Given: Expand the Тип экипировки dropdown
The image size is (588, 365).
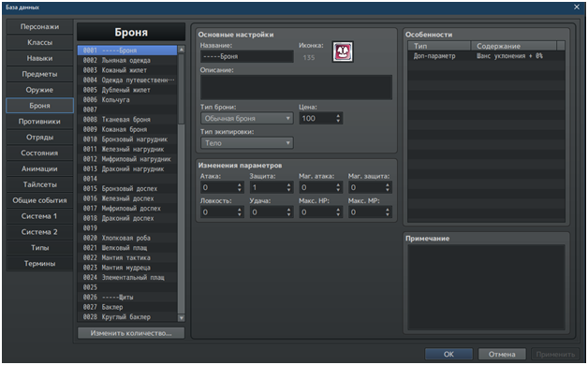Looking at the screenshot, I should click(x=247, y=143).
